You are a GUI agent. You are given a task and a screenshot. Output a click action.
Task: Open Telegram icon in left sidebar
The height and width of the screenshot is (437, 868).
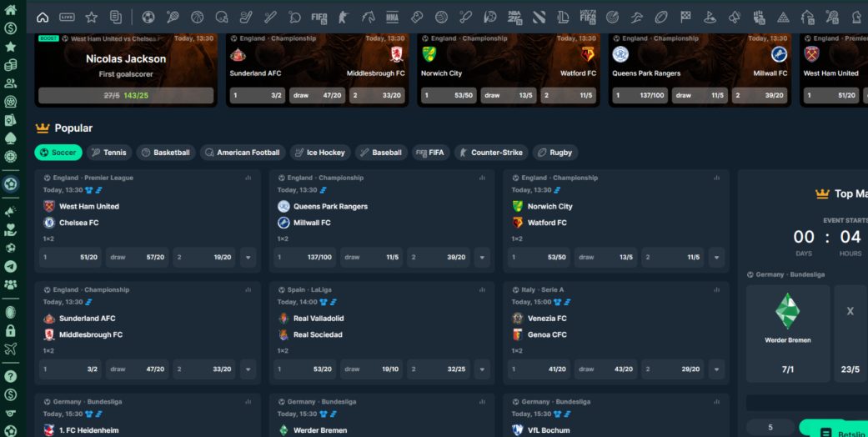11,266
